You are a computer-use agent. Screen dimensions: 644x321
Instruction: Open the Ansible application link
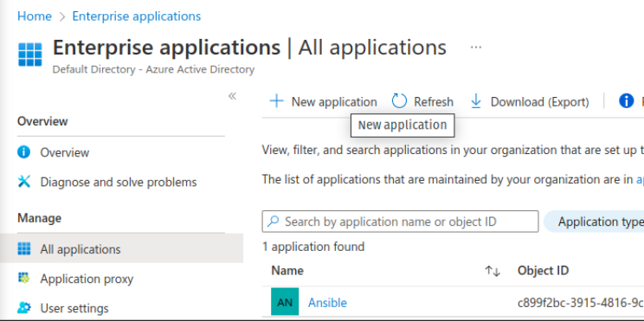(327, 303)
